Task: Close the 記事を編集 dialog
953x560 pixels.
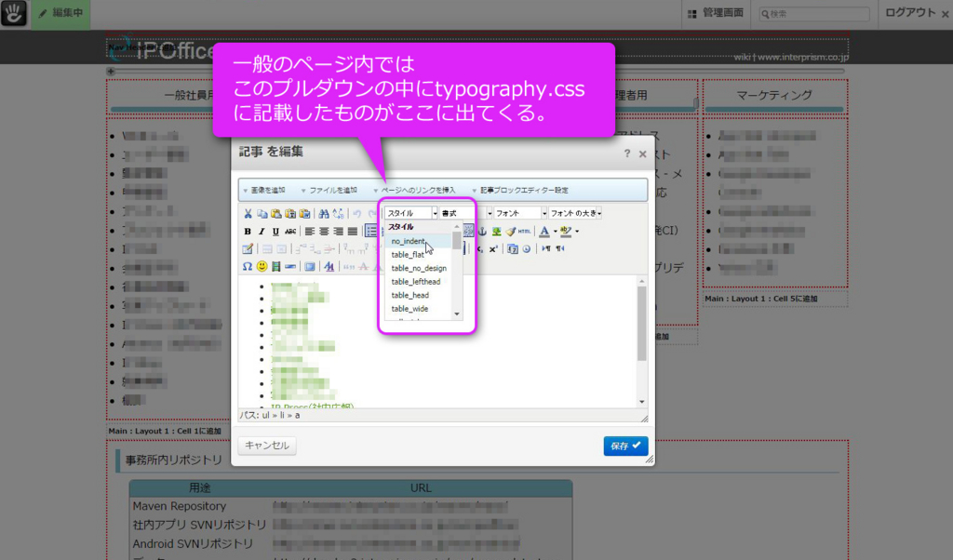Action: [x=642, y=154]
